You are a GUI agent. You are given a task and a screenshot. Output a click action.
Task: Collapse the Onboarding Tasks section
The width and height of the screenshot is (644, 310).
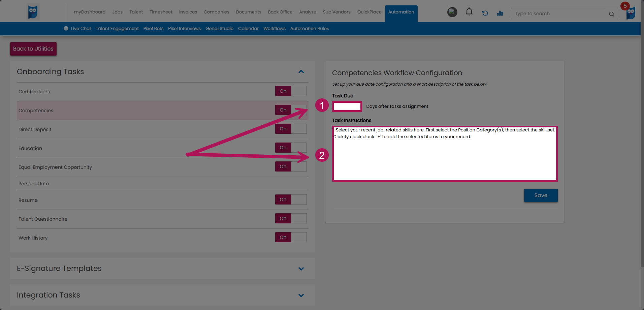[301, 71]
